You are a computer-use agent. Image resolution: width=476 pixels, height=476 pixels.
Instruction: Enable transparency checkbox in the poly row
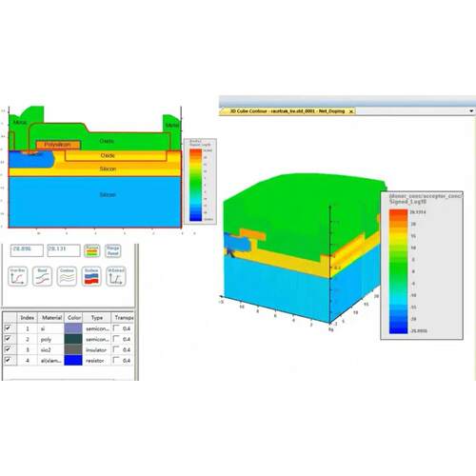click(x=116, y=339)
